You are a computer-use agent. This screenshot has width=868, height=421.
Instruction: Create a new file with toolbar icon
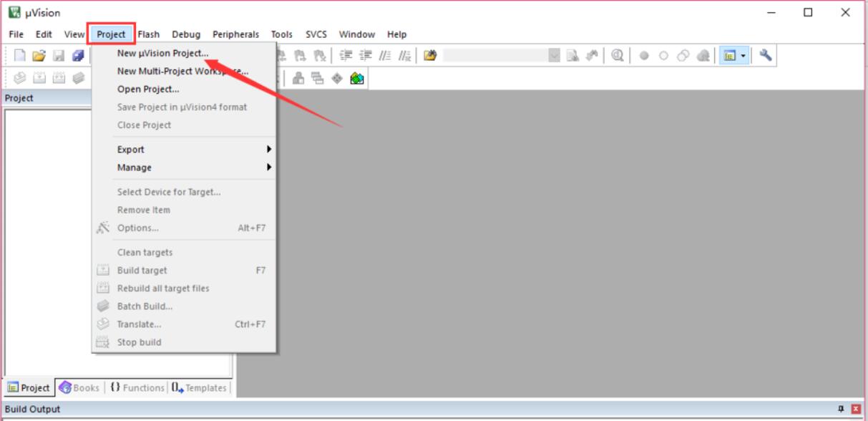click(x=20, y=56)
